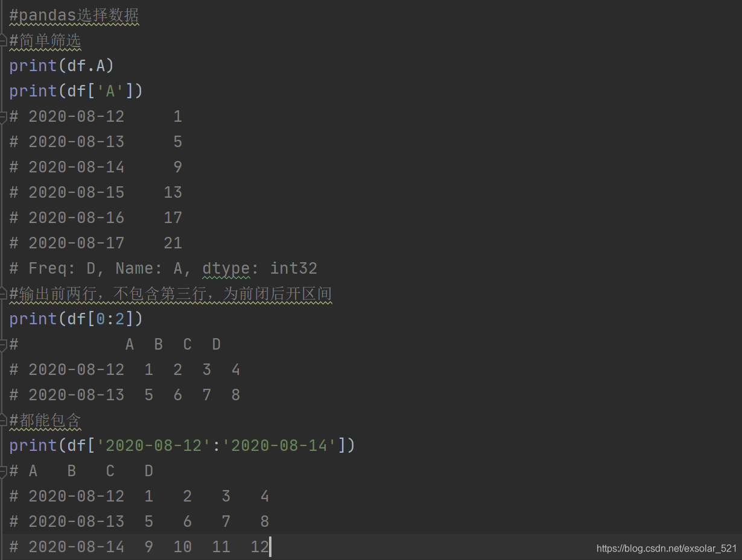Click the Series line '# 2020-08-13 5'
This screenshot has width=742, height=560.
point(96,142)
